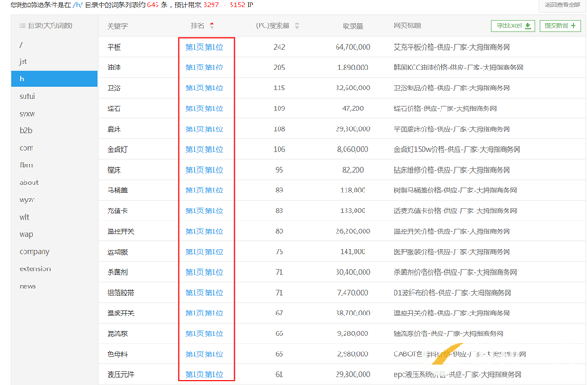
Task: Choose the company directory in the sidebar
Action: [34, 251]
